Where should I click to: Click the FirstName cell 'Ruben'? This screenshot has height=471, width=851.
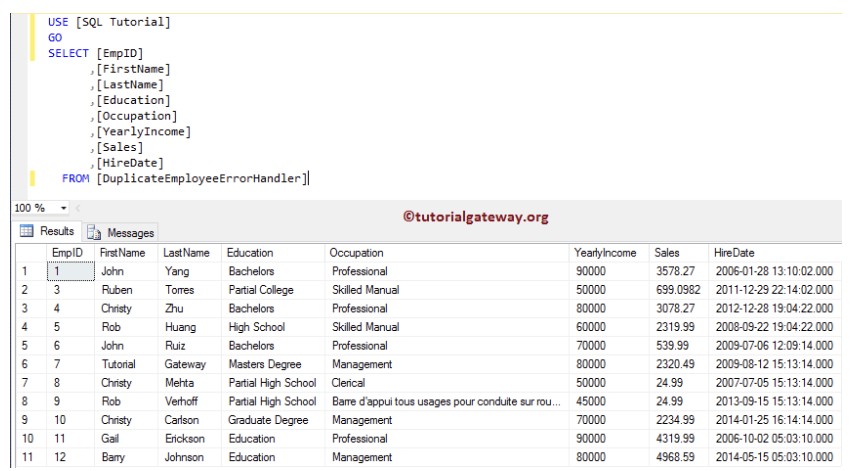click(x=126, y=290)
